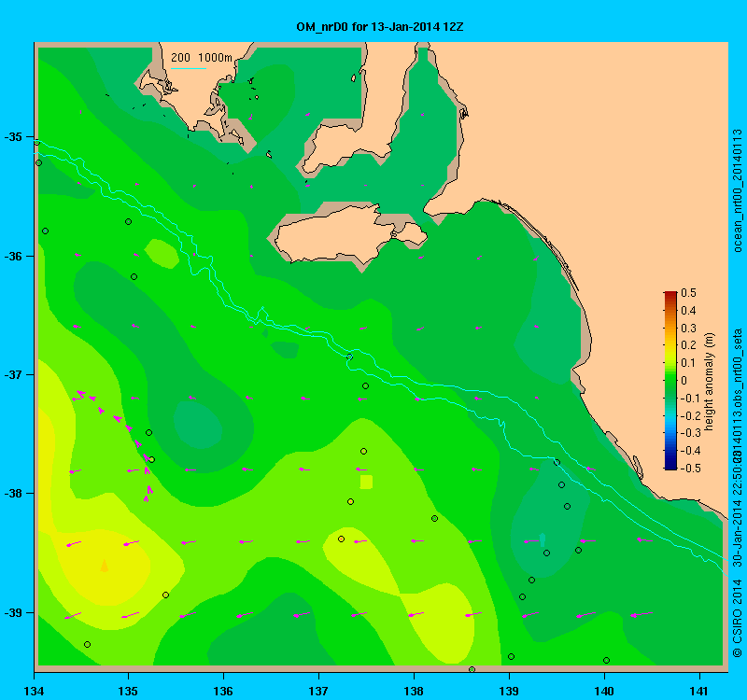This screenshot has width=747, height=700.
Task: Click the '0.1' colorbar tick label
Action: (x=688, y=363)
